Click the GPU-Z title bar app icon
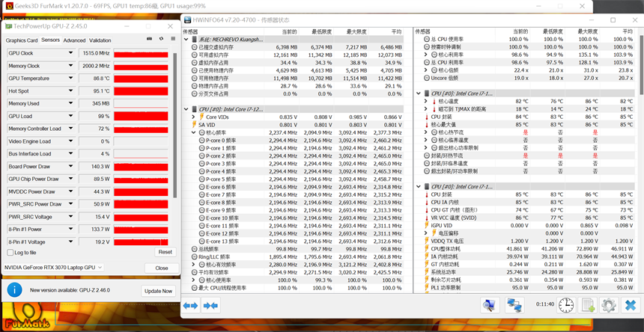644x332 pixels. coord(9,26)
